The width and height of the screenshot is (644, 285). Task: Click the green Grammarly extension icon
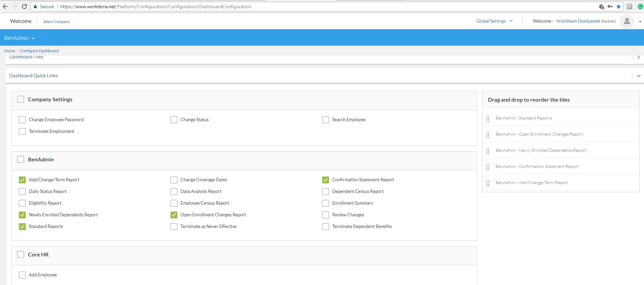point(640,7)
